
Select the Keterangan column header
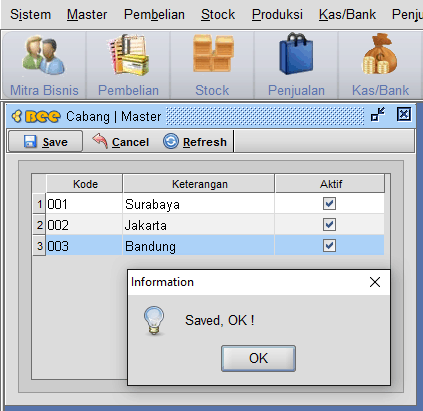[x=199, y=184]
